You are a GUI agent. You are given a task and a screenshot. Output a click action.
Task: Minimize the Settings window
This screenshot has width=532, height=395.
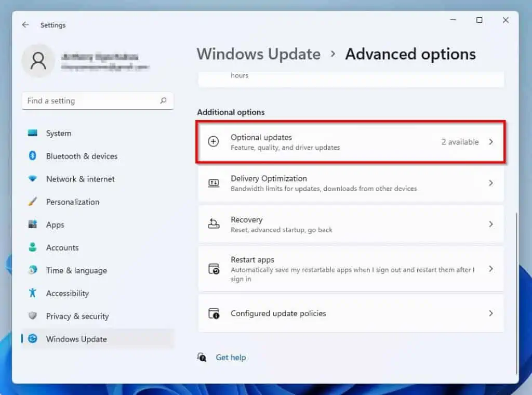tap(453, 20)
